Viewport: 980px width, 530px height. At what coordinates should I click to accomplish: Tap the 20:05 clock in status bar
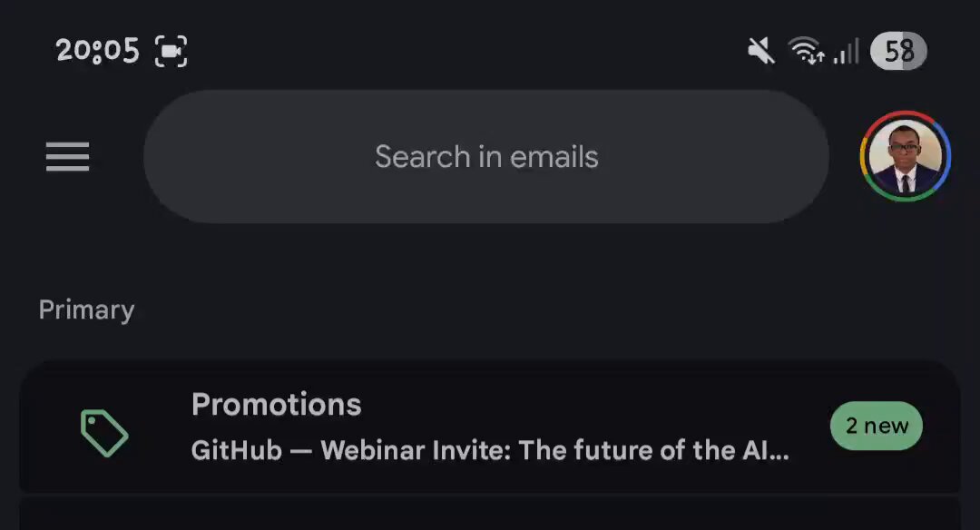(97, 51)
